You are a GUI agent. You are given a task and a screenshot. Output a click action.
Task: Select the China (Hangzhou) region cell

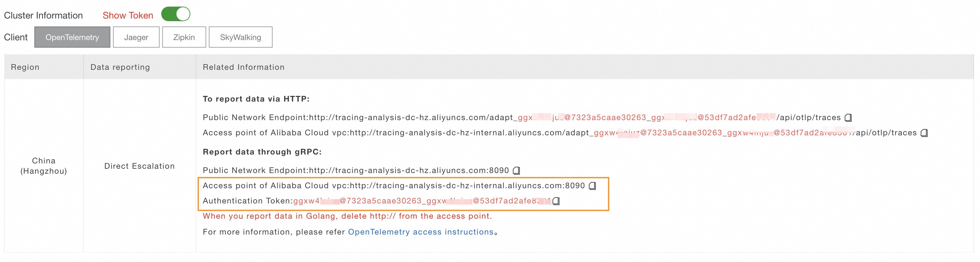click(x=44, y=166)
